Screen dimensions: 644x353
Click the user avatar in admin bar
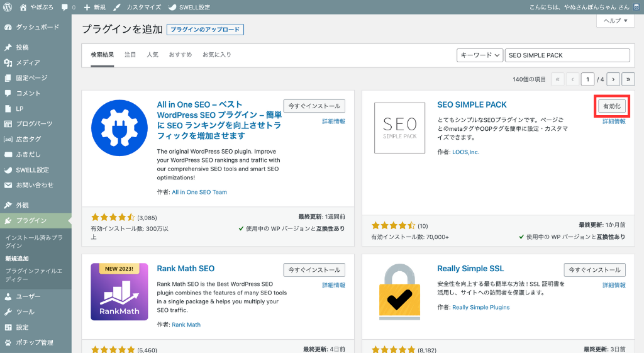coord(637,7)
